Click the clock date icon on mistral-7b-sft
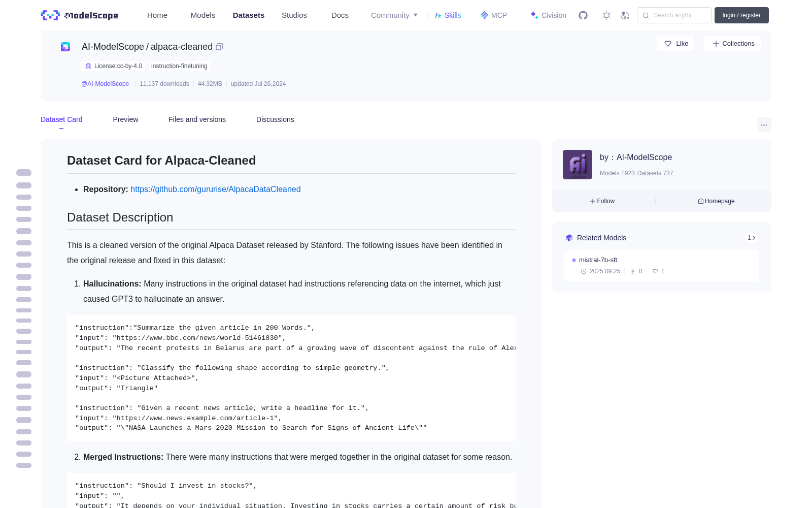This screenshot has height=508, width=812. tap(584, 271)
